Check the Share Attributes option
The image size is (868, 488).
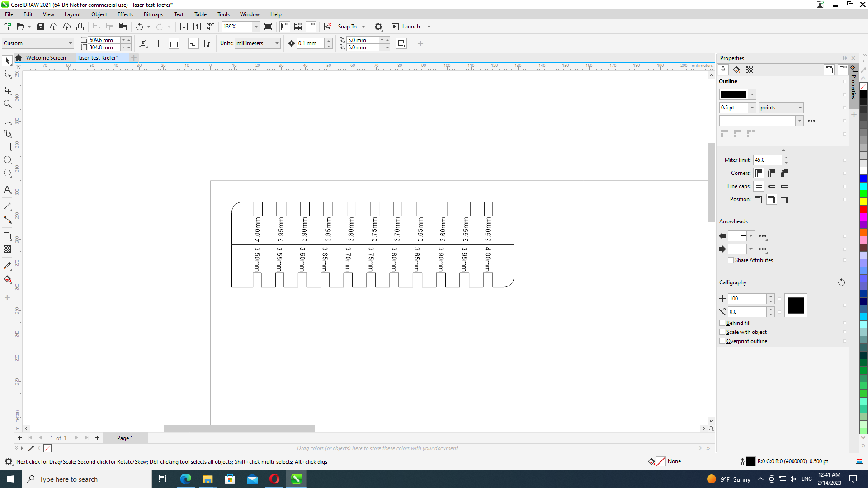click(x=731, y=260)
